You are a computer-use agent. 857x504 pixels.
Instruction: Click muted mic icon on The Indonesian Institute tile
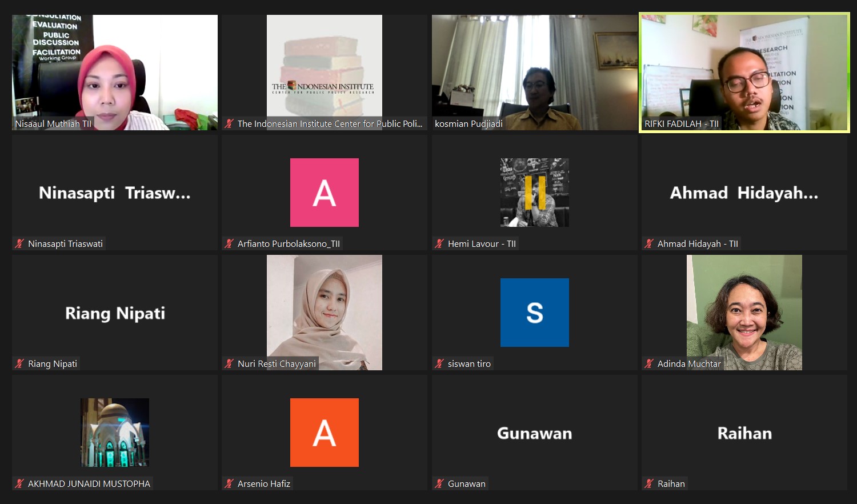[x=229, y=124]
